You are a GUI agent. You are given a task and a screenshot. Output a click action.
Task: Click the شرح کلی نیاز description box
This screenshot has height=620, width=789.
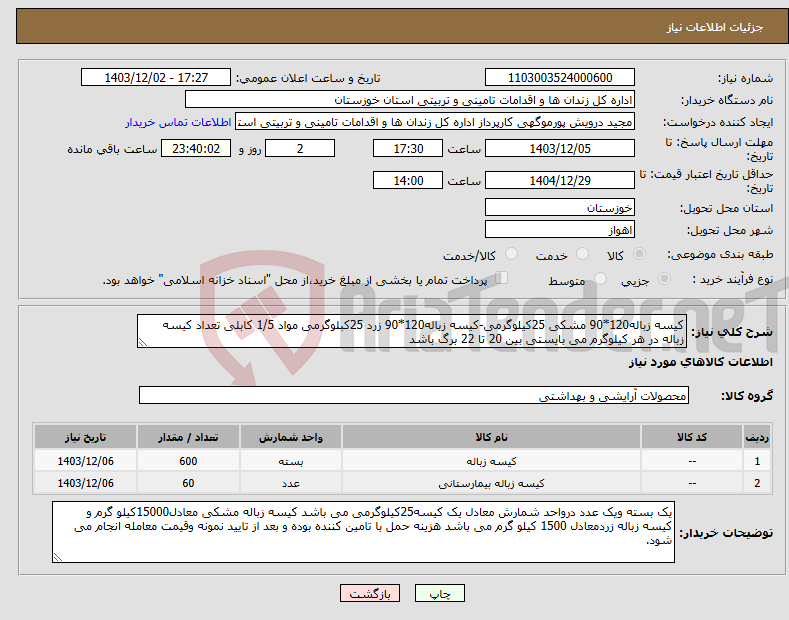pyautogui.click(x=412, y=331)
